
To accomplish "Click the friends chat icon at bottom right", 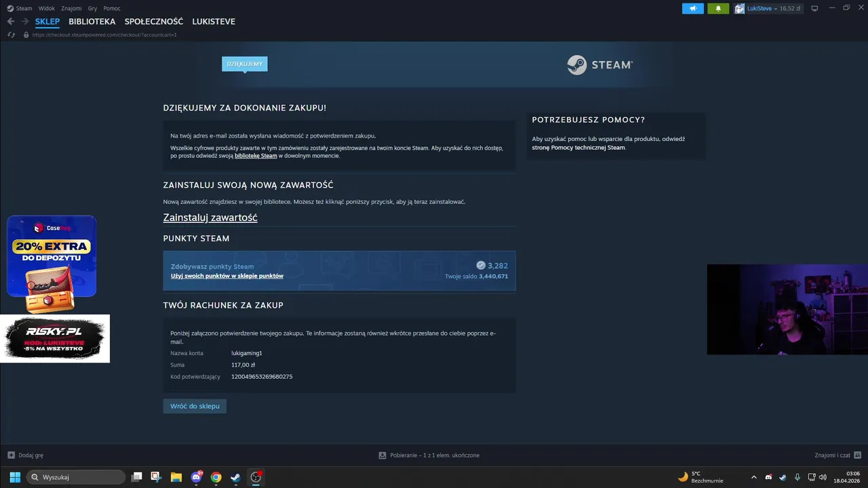I will [x=858, y=455].
